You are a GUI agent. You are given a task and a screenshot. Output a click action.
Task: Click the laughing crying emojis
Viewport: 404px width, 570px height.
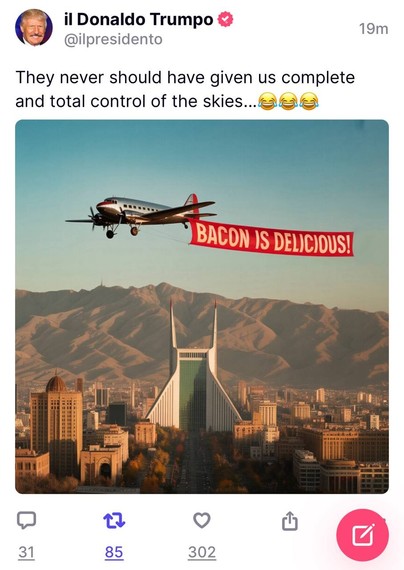tap(288, 101)
